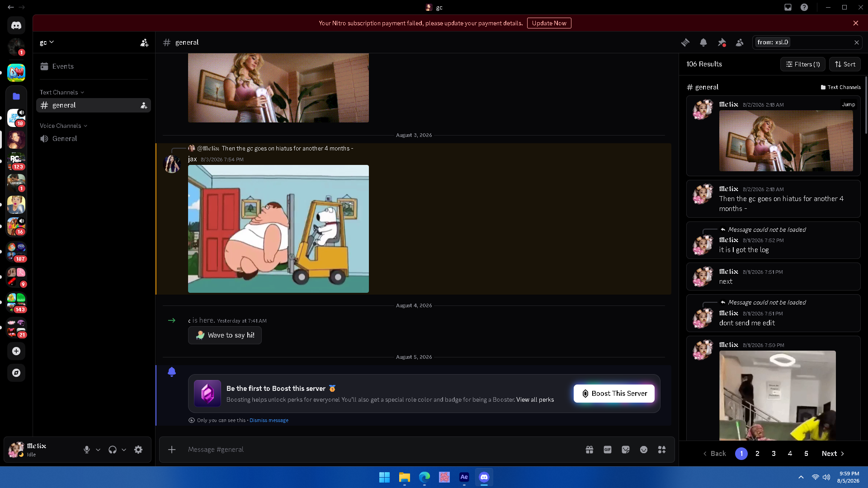Viewport: 868px width, 488px height.
Task: Click jax's avatar in chat
Action: [172, 164]
